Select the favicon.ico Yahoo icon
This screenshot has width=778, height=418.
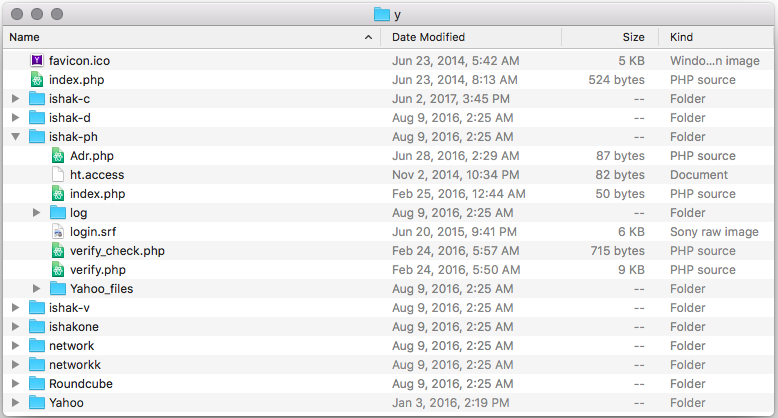[37, 61]
